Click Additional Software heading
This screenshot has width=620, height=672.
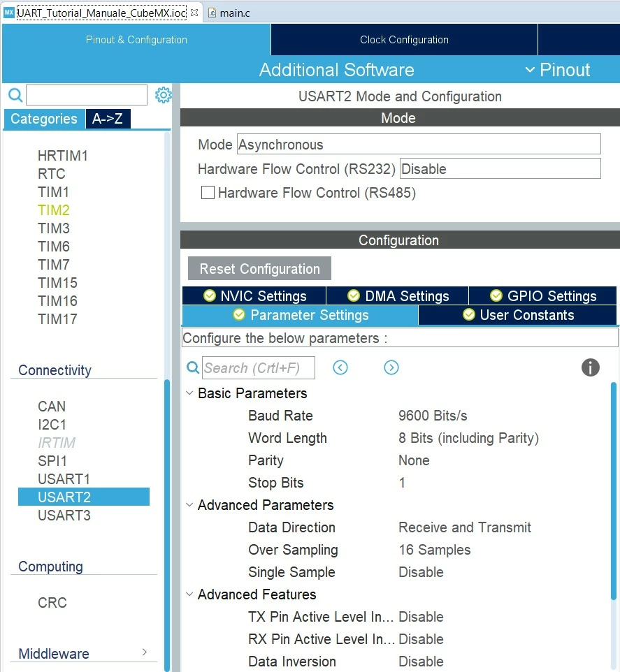(337, 70)
